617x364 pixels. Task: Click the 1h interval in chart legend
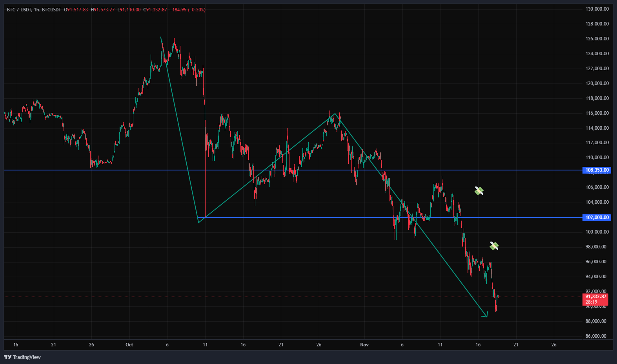[36, 10]
